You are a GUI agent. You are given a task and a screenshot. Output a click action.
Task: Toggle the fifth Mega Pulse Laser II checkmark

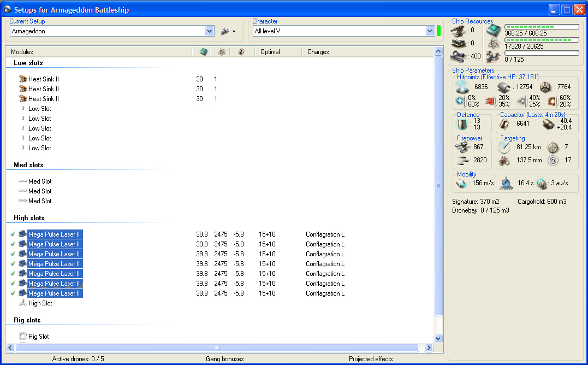[13, 273]
